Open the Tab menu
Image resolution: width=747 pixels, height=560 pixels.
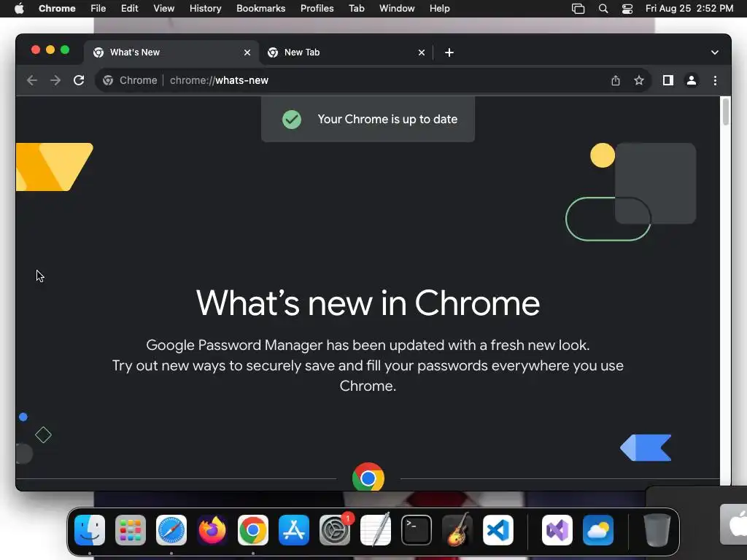(356, 9)
